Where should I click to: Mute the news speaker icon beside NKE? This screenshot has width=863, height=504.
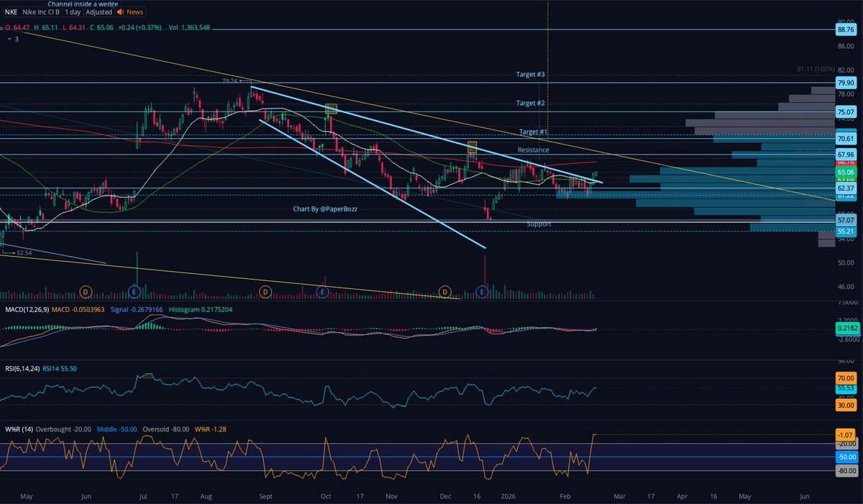(120, 12)
